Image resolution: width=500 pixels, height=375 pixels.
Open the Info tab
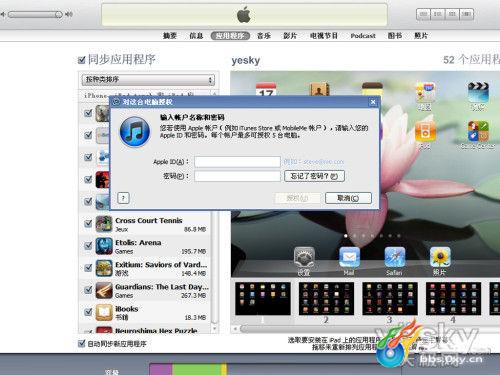[196, 36]
